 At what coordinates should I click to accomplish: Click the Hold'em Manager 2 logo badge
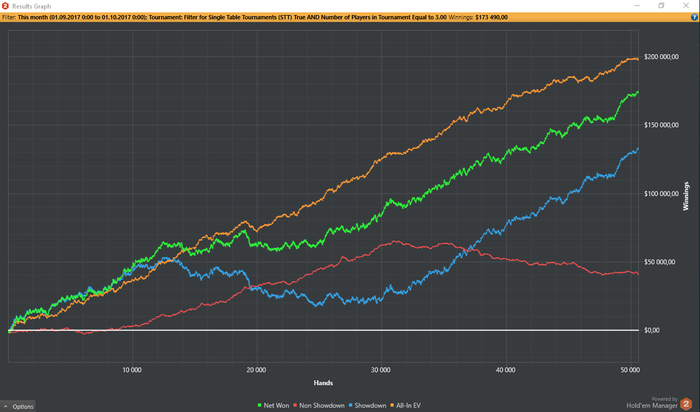click(686, 404)
